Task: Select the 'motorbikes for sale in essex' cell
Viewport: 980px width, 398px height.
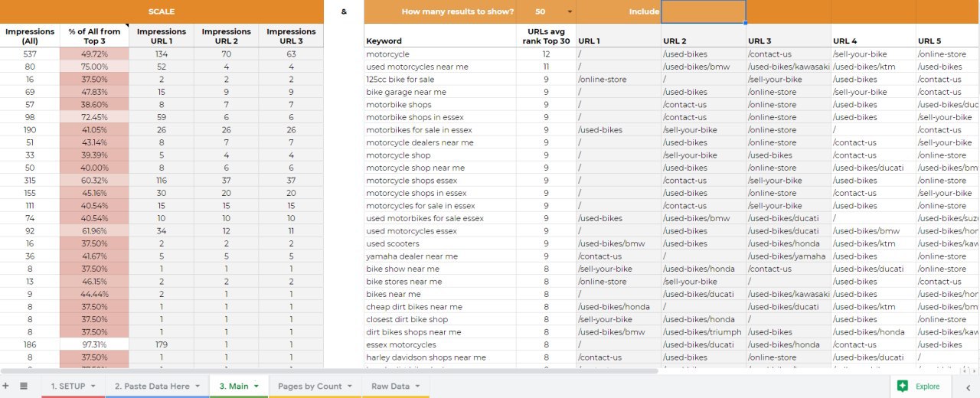Action: coord(440,130)
